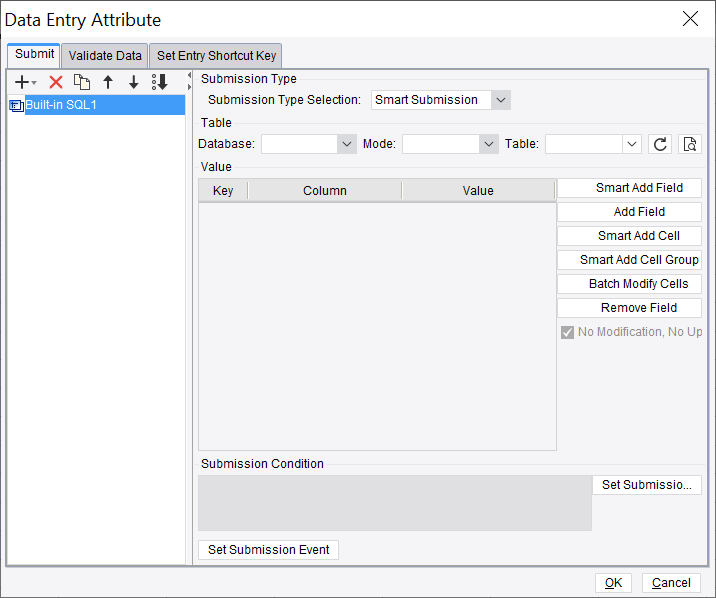Open the Submission Type Selection dropdown

click(500, 100)
